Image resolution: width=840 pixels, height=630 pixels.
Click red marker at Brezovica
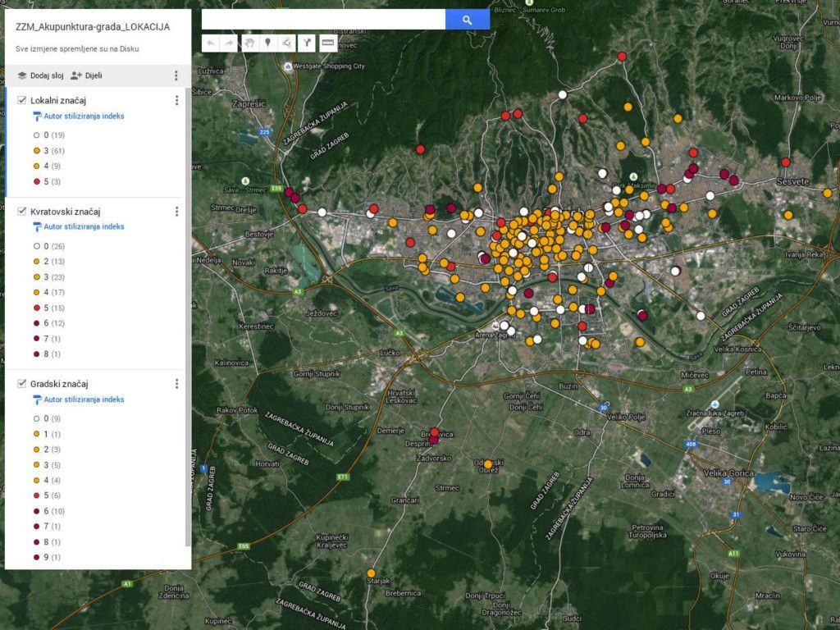coord(435,431)
